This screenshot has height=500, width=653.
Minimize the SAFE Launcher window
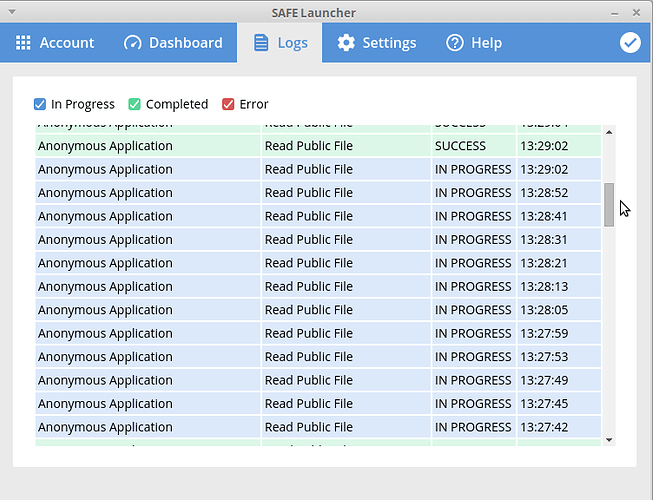[615, 13]
